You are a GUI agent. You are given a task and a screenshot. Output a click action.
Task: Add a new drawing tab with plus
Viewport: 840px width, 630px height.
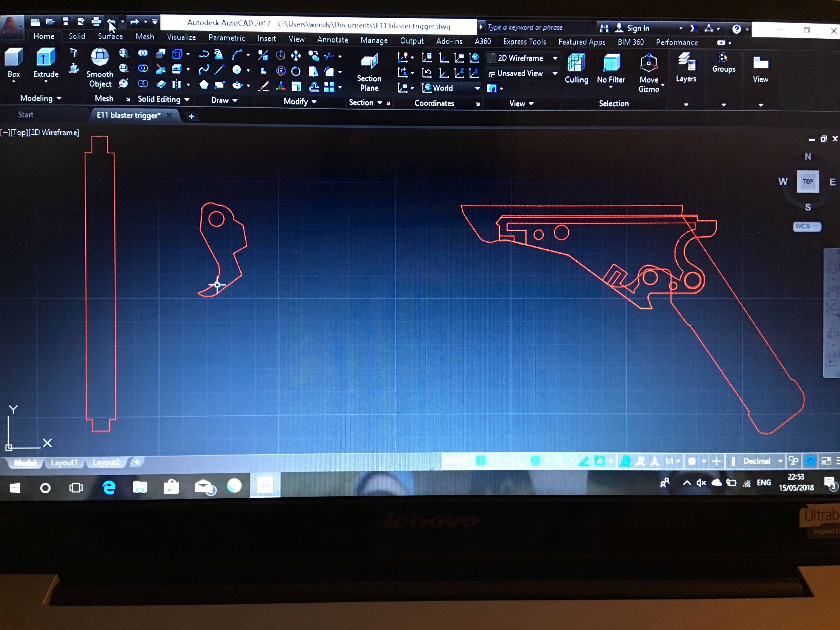pyautogui.click(x=191, y=116)
